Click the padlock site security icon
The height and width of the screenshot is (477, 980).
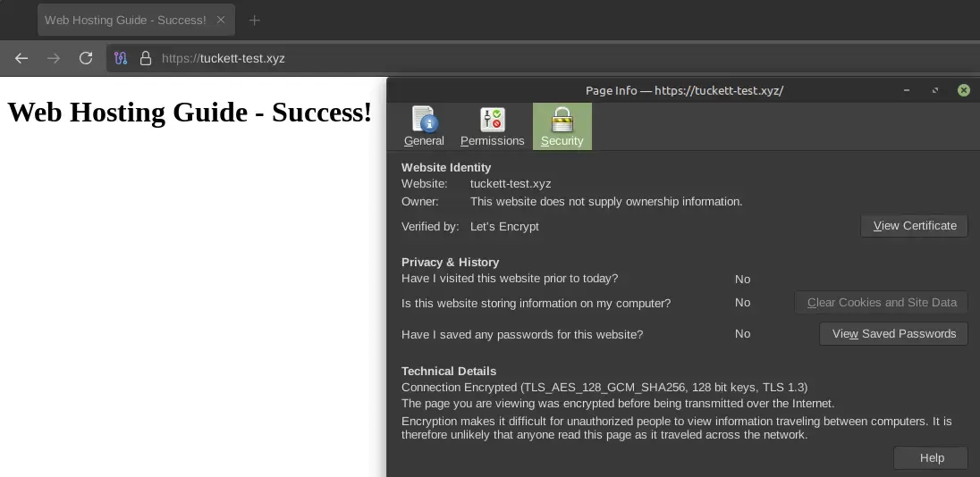tap(146, 58)
